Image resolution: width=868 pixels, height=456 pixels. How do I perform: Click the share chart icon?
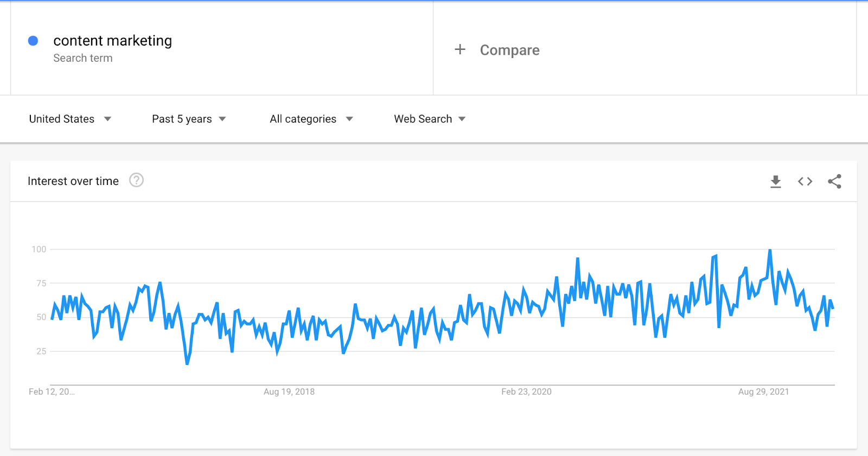tap(834, 182)
